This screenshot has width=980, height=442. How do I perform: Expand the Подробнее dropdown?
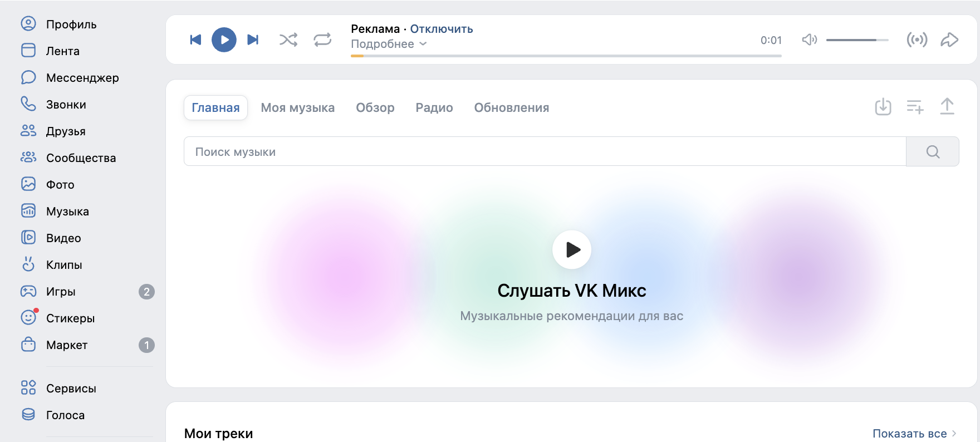pyautogui.click(x=389, y=44)
